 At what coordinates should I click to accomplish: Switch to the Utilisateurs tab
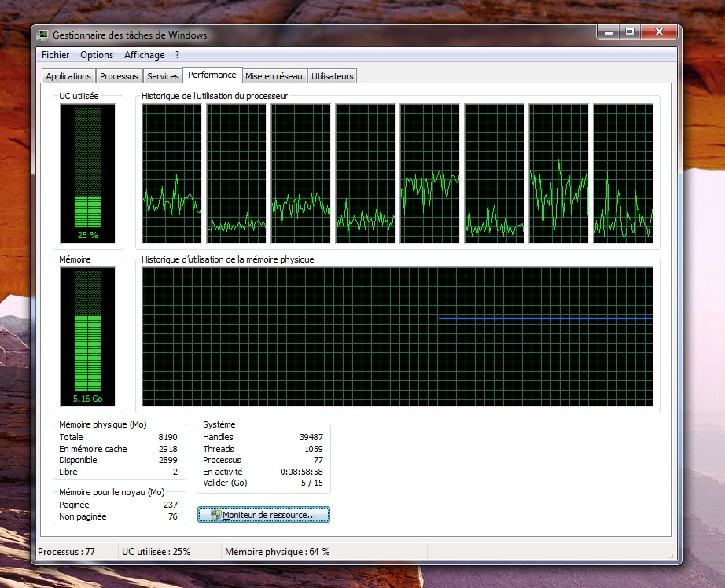333,76
